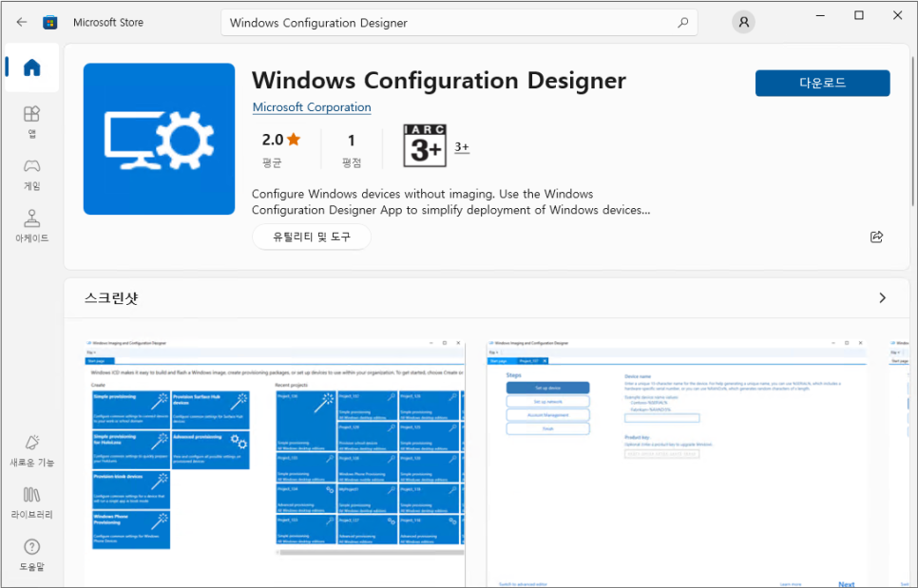Open the user account profile icon
Image resolution: width=918 pixels, height=588 pixels.
coord(743,22)
